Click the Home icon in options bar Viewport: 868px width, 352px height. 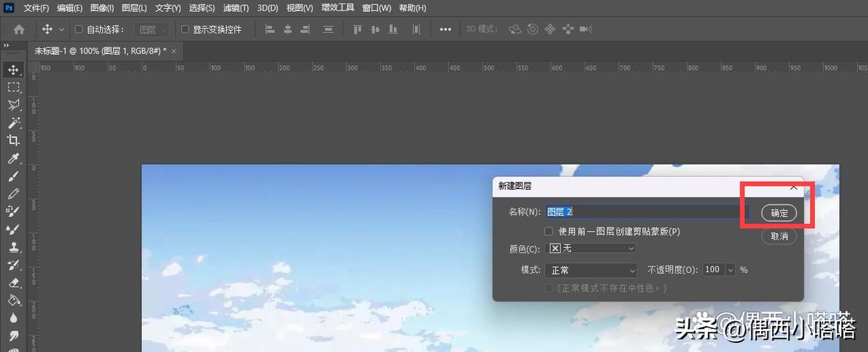pos(19,29)
